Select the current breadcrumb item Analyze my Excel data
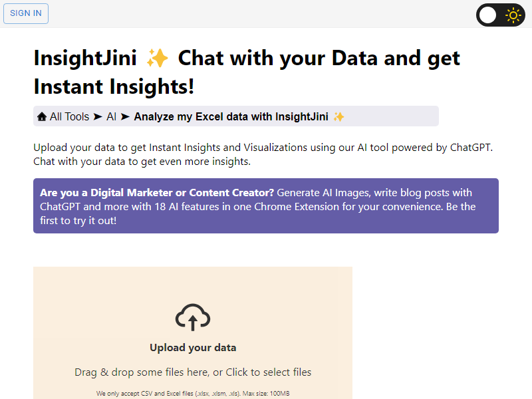The image size is (532, 399). [x=231, y=116]
